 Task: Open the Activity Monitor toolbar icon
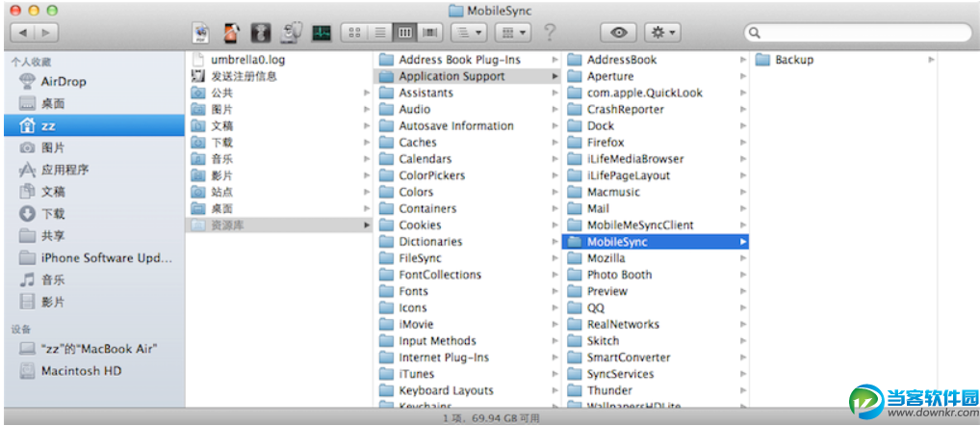[322, 33]
